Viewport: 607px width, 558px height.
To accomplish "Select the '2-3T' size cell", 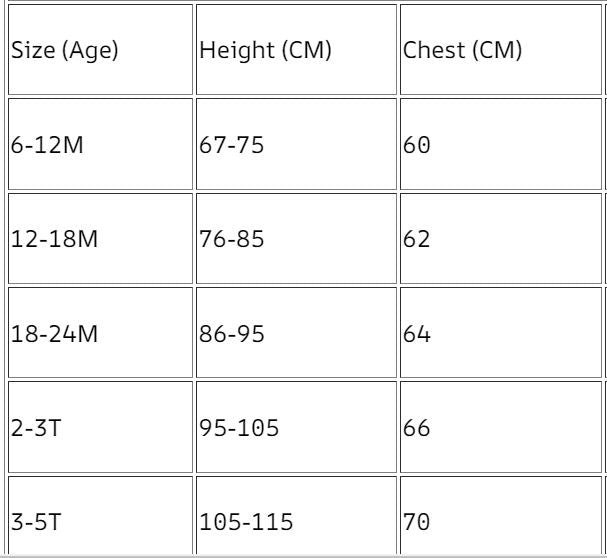I will [x=100, y=428].
